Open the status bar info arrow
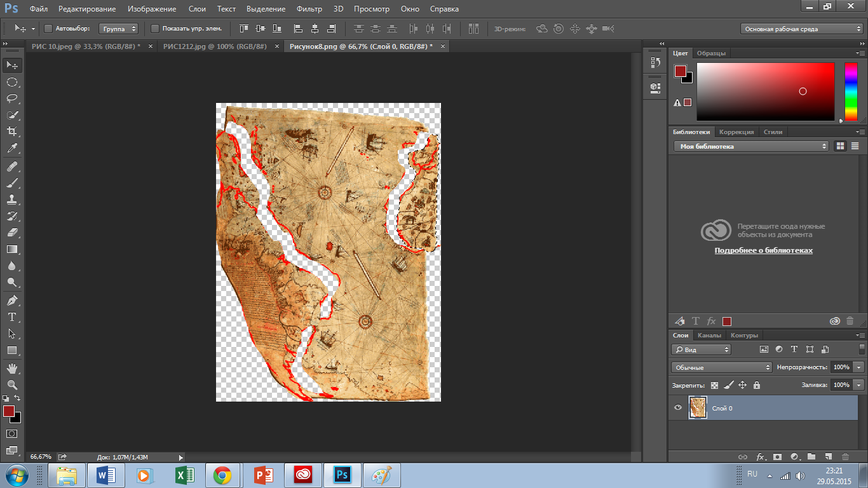 pyautogui.click(x=180, y=457)
